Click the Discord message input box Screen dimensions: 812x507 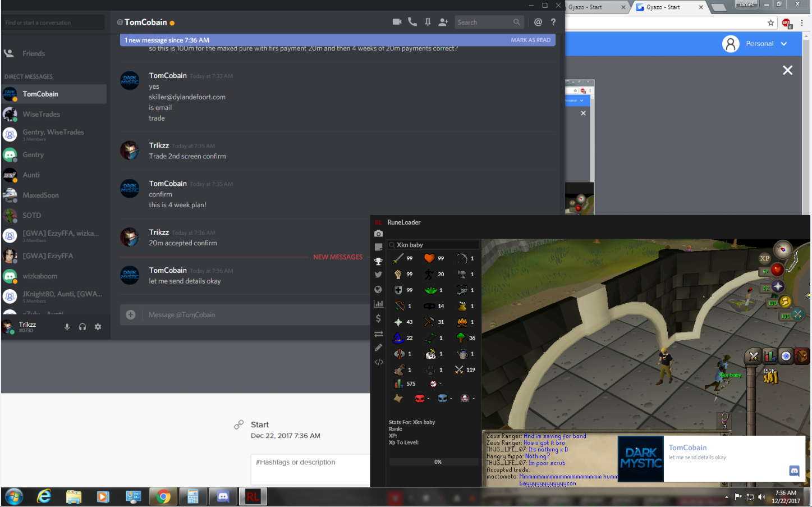(255, 315)
